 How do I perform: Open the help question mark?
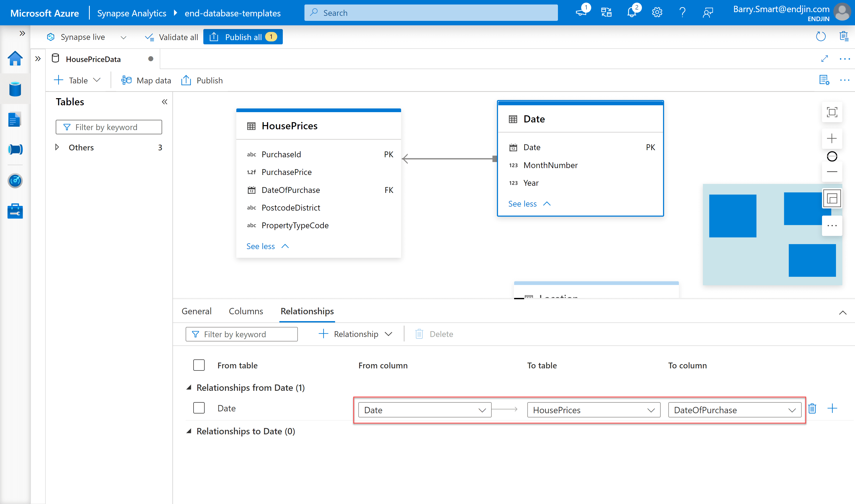click(682, 13)
